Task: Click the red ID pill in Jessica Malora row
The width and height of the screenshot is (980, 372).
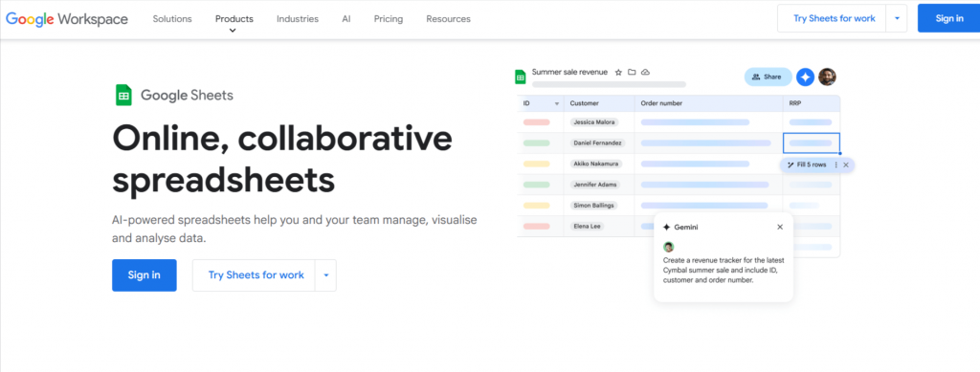Action: tap(536, 122)
